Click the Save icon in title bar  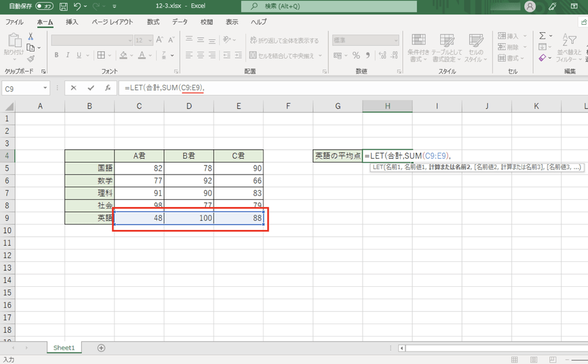[x=63, y=7]
